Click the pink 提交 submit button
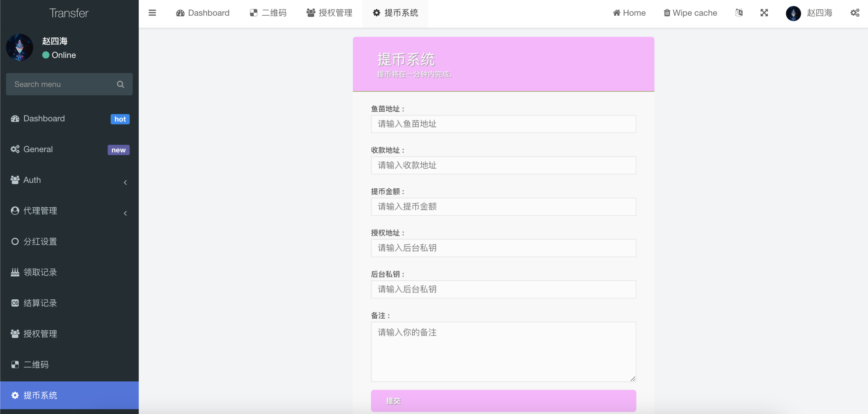The width and height of the screenshot is (868, 414). 503,401
